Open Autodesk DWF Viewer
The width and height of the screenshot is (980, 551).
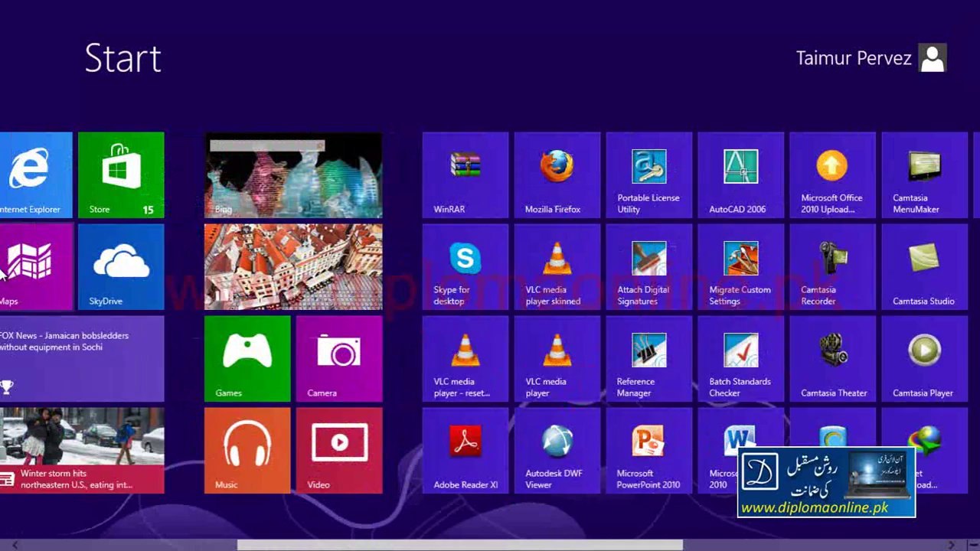click(x=557, y=451)
